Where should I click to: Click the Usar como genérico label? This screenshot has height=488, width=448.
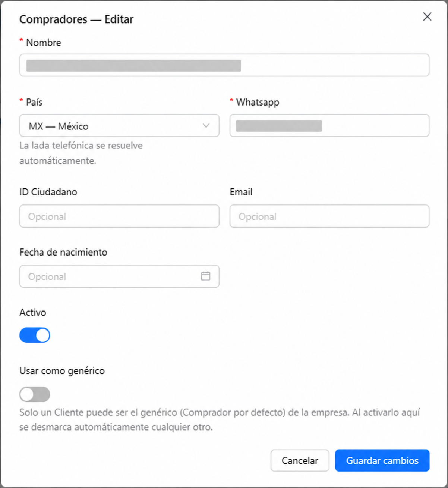point(62,371)
